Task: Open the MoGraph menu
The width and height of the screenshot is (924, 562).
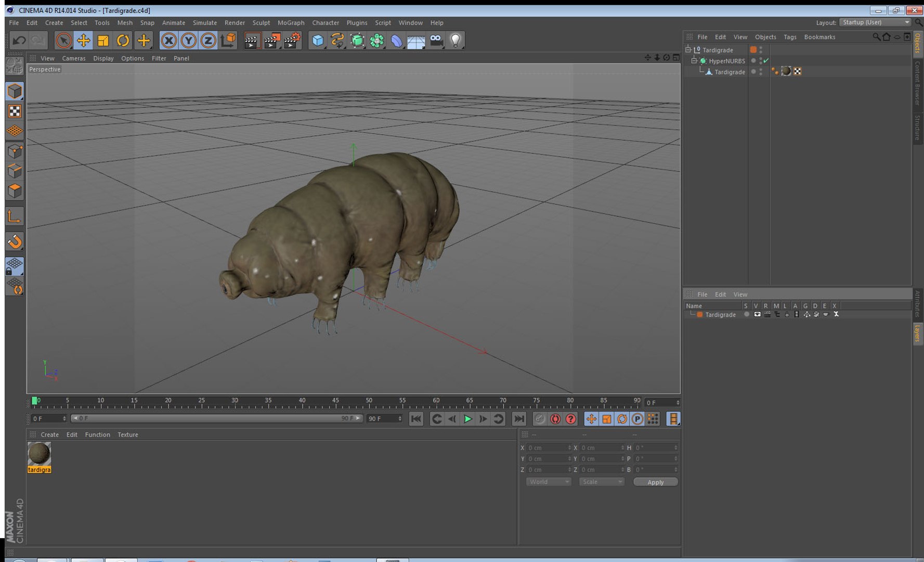Action: (x=291, y=23)
